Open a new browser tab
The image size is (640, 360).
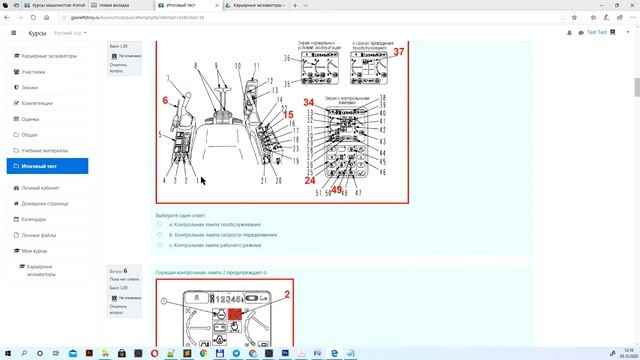click(295, 5)
